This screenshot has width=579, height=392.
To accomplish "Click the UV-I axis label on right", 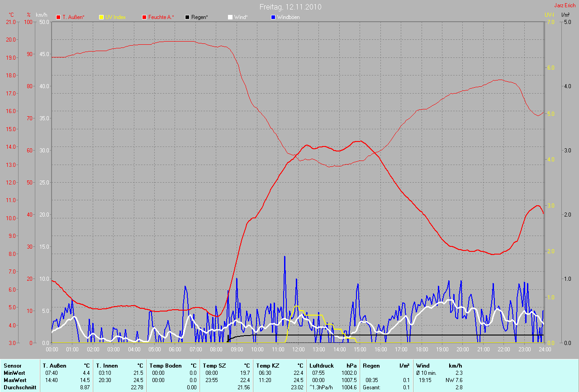I will pos(549,15).
